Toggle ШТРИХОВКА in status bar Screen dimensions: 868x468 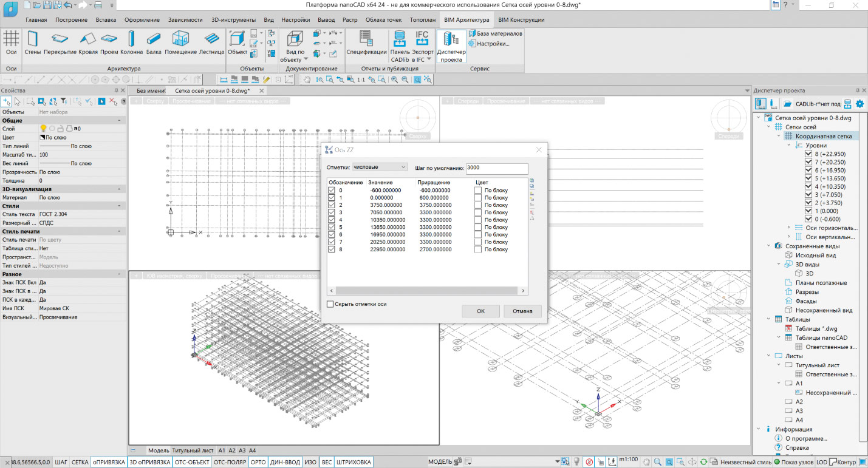[x=353, y=463]
